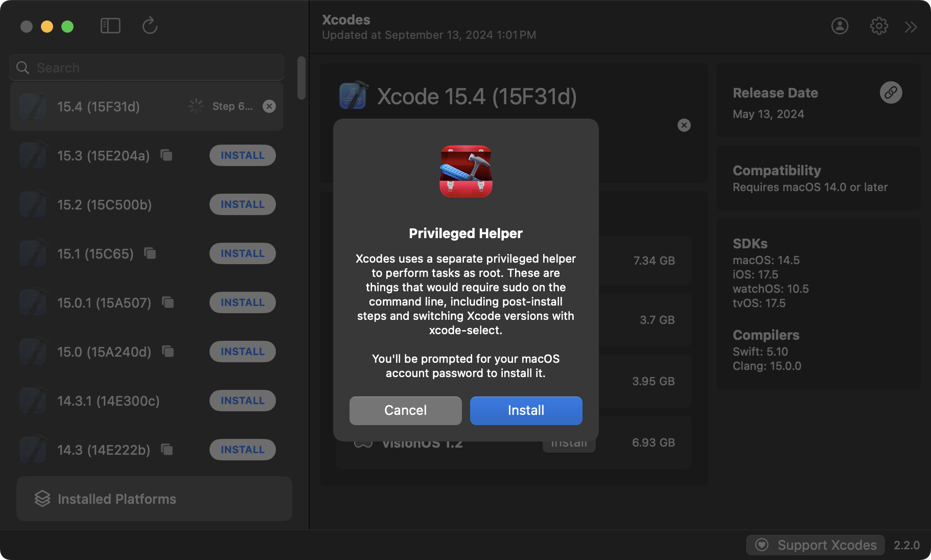The image size is (931, 560).
Task: Install Xcode 15.2 (15C500b)
Action: point(242,204)
